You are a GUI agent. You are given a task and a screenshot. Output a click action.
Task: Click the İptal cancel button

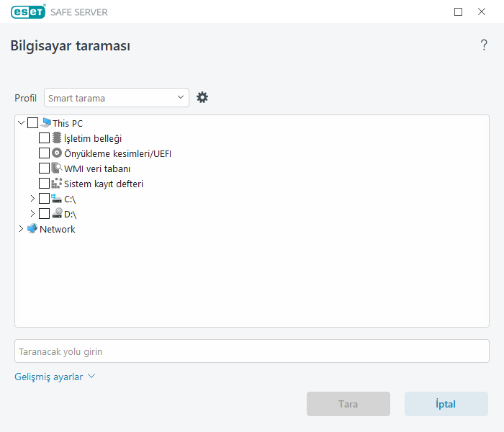(x=446, y=404)
